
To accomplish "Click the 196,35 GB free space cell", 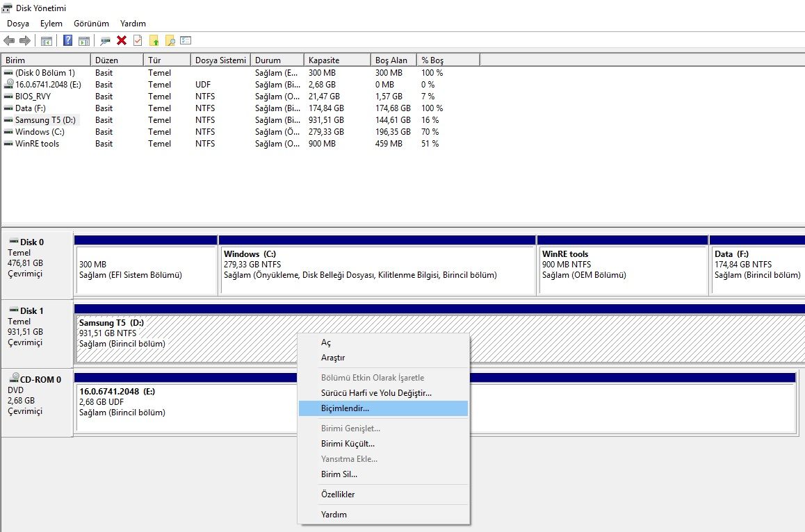I will (x=393, y=132).
